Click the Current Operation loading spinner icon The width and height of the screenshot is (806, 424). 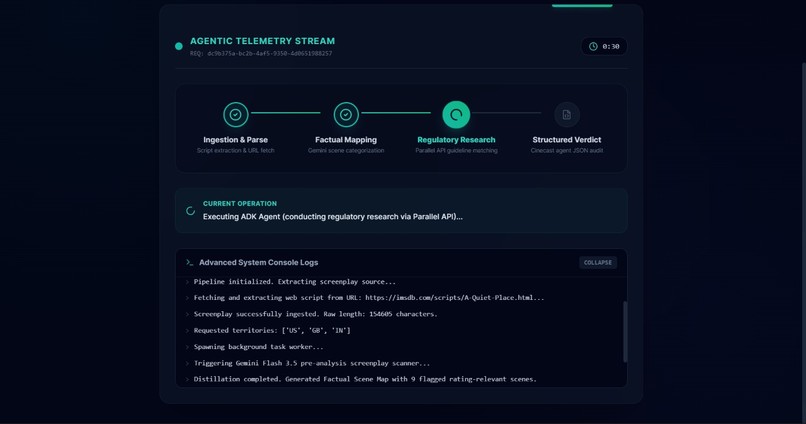(x=190, y=211)
